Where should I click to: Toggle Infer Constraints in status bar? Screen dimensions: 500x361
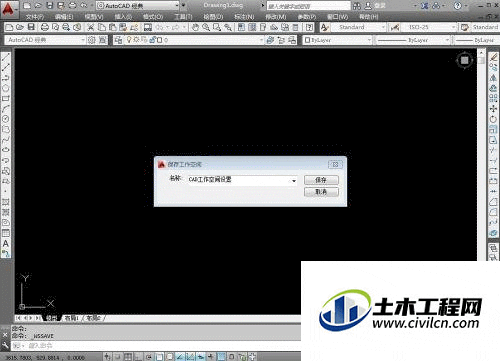(107, 357)
